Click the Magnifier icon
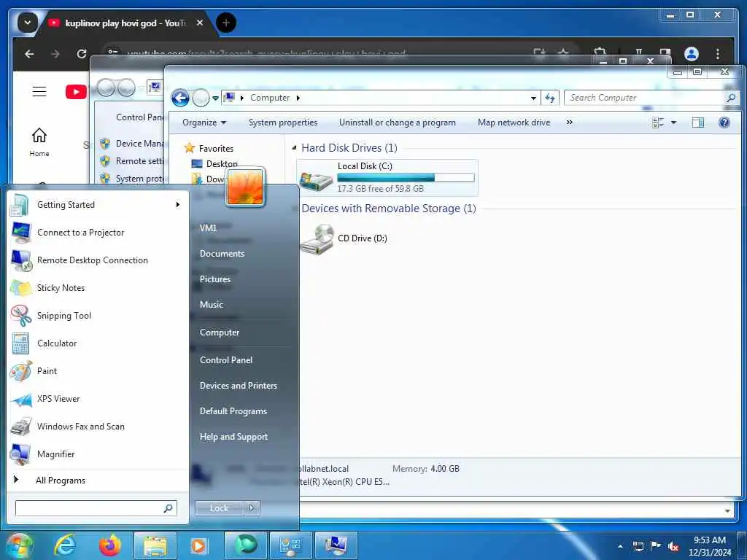 click(21, 454)
